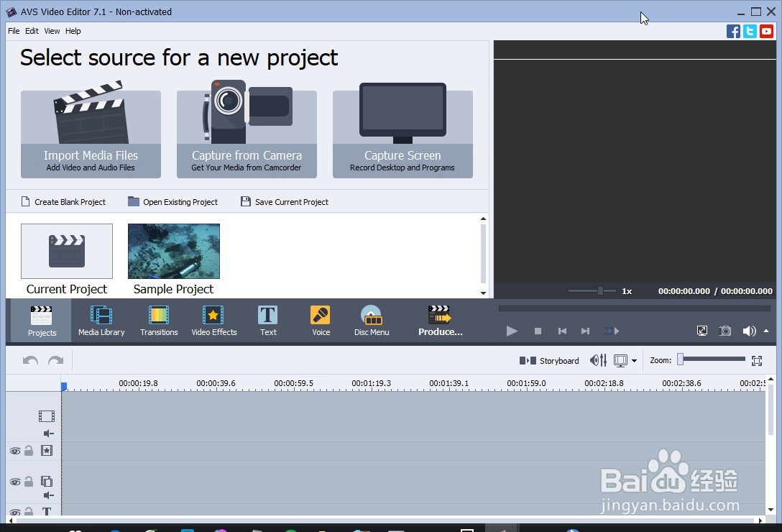
Task: Select the Text tool tab
Action: click(268, 321)
